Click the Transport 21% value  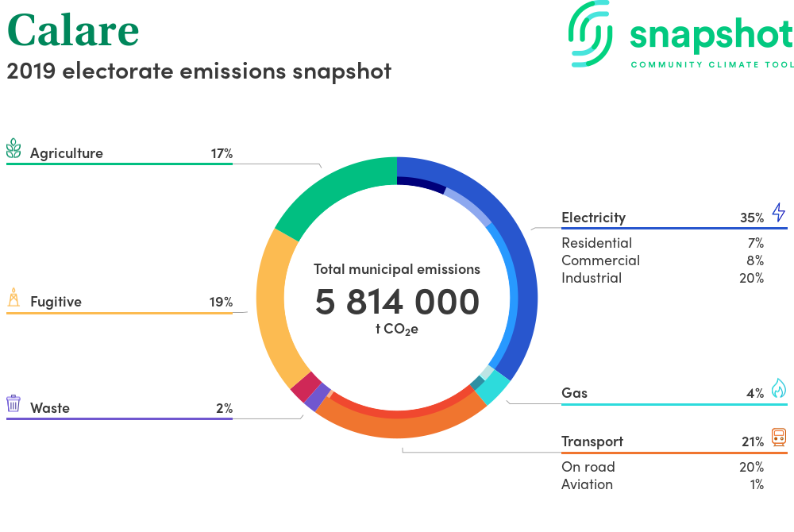[753, 442]
